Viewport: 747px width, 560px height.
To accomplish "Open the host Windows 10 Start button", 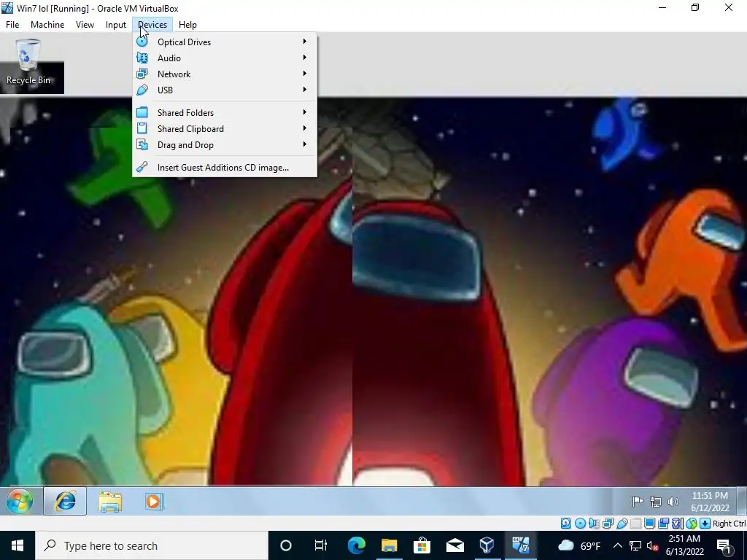I will pyautogui.click(x=18, y=545).
